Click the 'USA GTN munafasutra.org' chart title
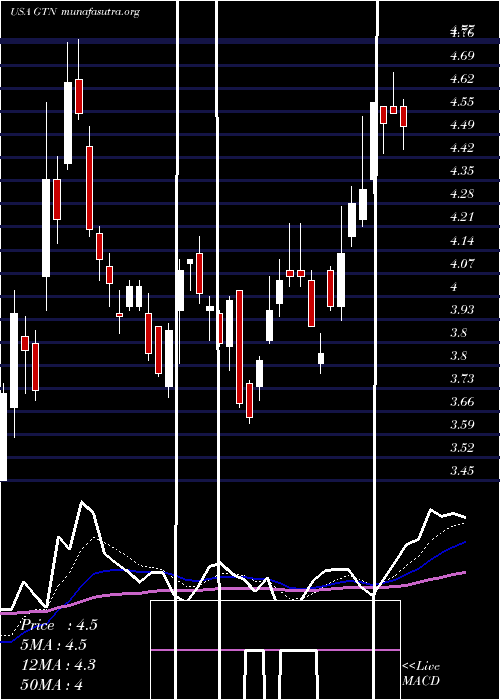 pos(75,12)
